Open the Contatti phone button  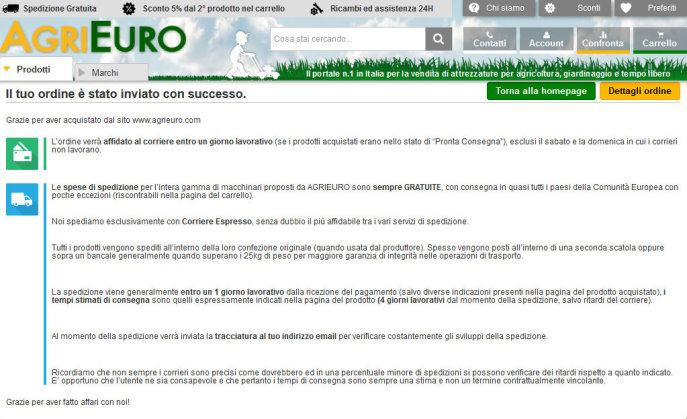[x=489, y=39]
